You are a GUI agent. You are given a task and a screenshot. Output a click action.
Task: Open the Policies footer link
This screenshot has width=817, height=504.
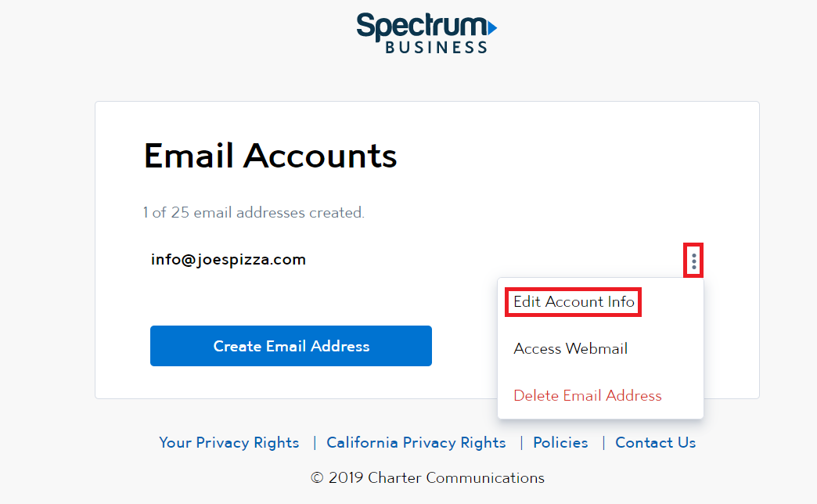560,443
